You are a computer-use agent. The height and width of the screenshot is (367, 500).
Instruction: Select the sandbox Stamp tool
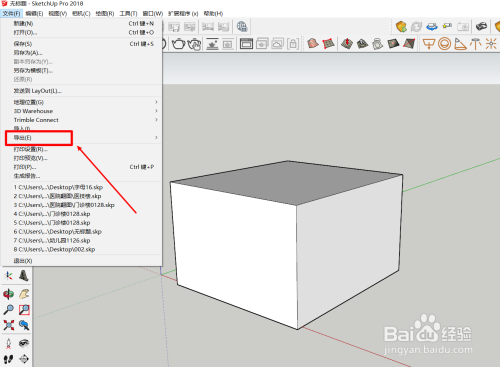click(362, 44)
